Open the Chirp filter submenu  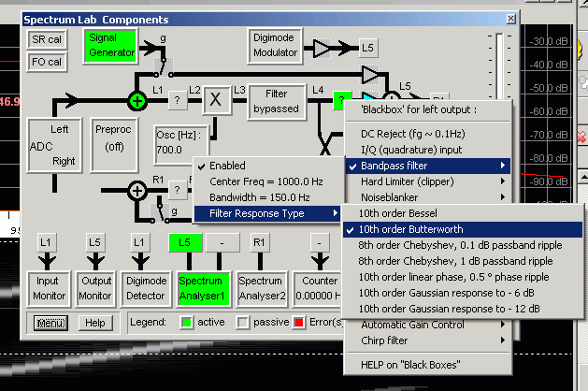428,340
